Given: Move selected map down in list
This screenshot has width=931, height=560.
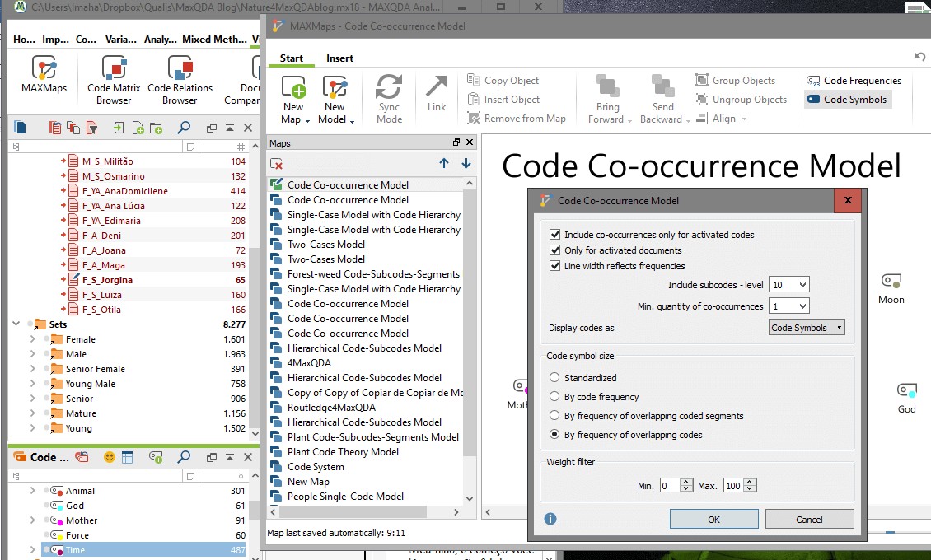Looking at the screenshot, I should pos(466,163).
